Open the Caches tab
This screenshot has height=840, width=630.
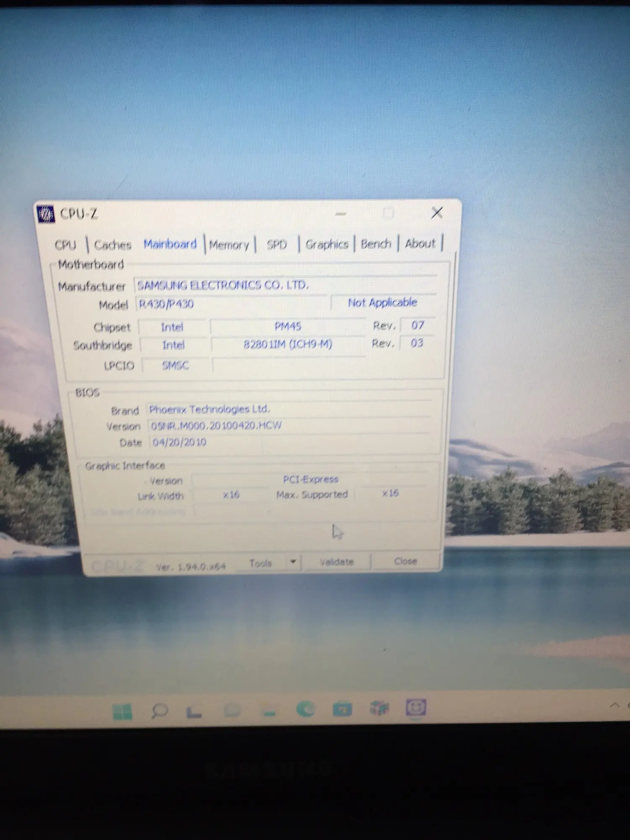pyautogui.click(x=113, y=244)
